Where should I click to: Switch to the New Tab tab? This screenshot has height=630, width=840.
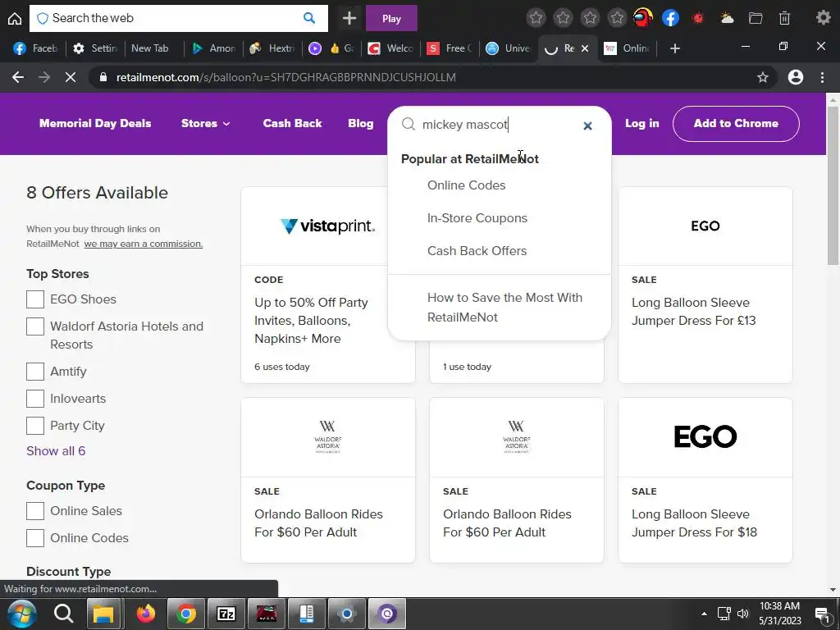(x=153, y=48)
